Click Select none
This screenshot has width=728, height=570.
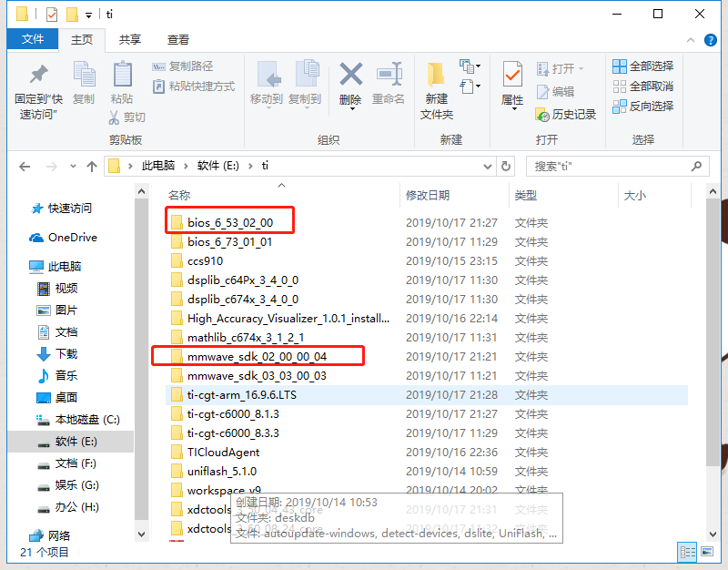[643, 87]
